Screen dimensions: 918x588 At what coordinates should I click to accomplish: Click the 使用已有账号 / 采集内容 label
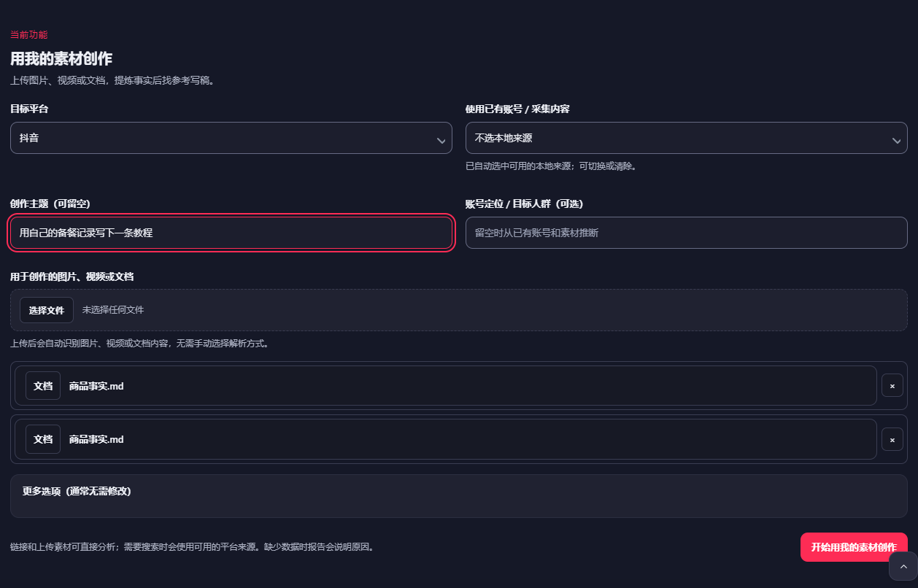[x=517, y=109]
